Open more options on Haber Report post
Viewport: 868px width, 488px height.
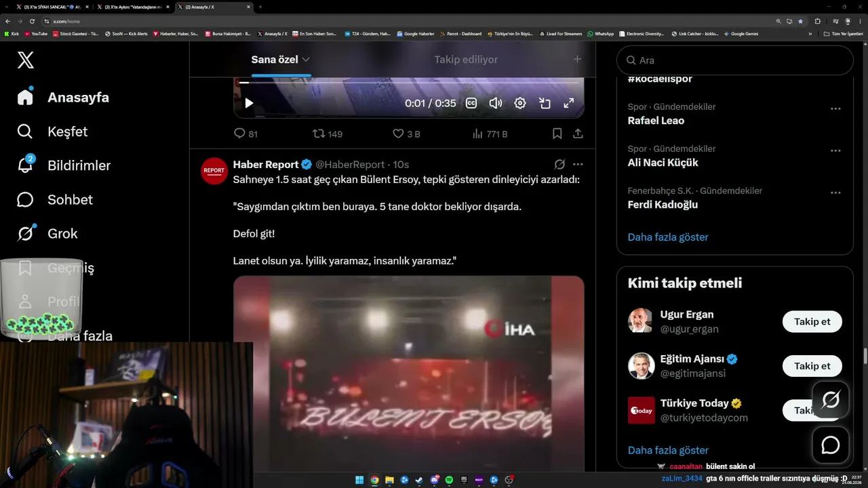coord(578,165)
